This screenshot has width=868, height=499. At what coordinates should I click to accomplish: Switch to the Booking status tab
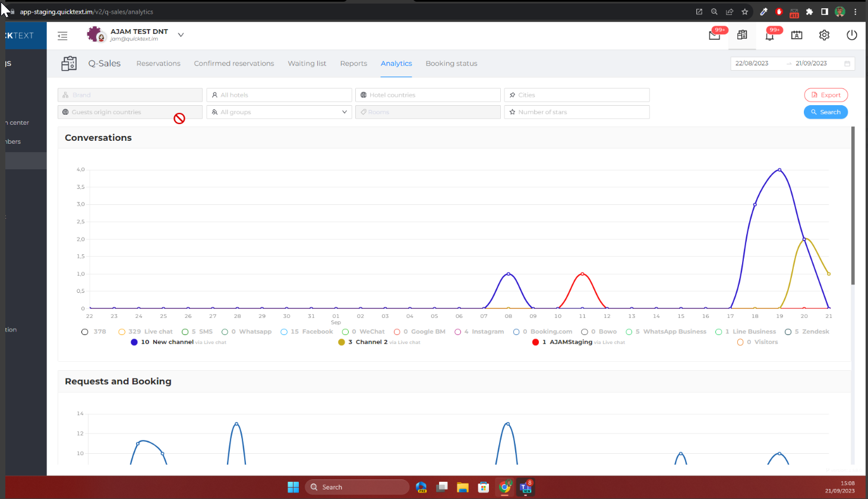(x=451, y=64)
